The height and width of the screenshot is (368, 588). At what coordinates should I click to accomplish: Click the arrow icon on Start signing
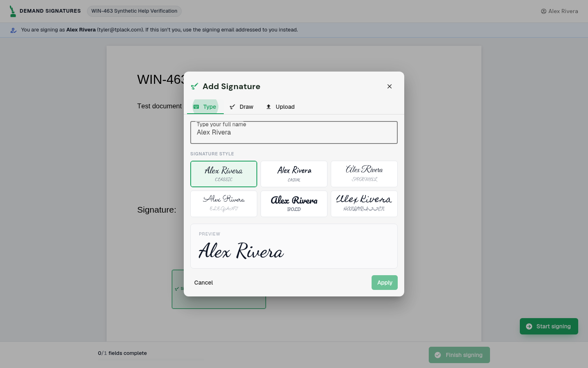[529, 326]
